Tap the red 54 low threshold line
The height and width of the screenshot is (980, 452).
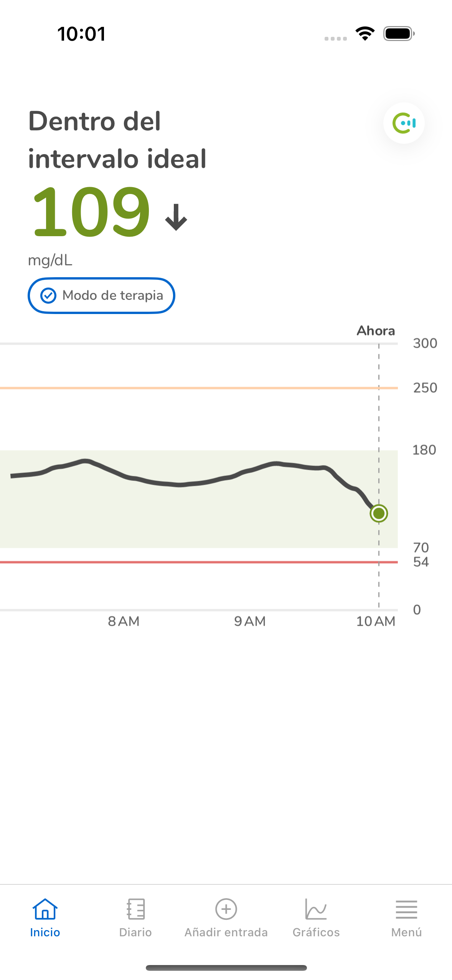pos(199,562)
